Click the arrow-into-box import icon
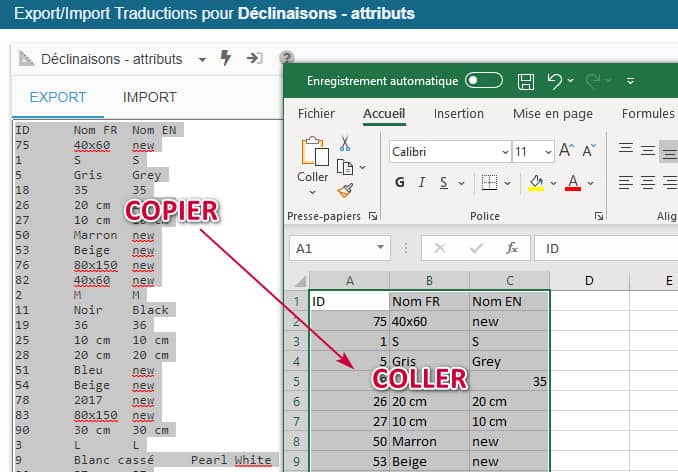678x472 pixels. [x=255, y=58]
